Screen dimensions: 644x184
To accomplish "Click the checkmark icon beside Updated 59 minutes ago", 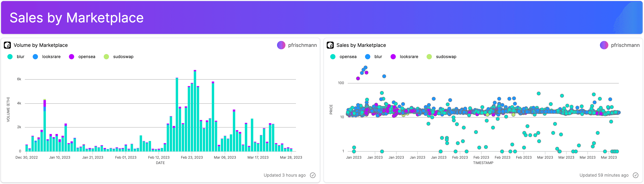I will 635,175.
